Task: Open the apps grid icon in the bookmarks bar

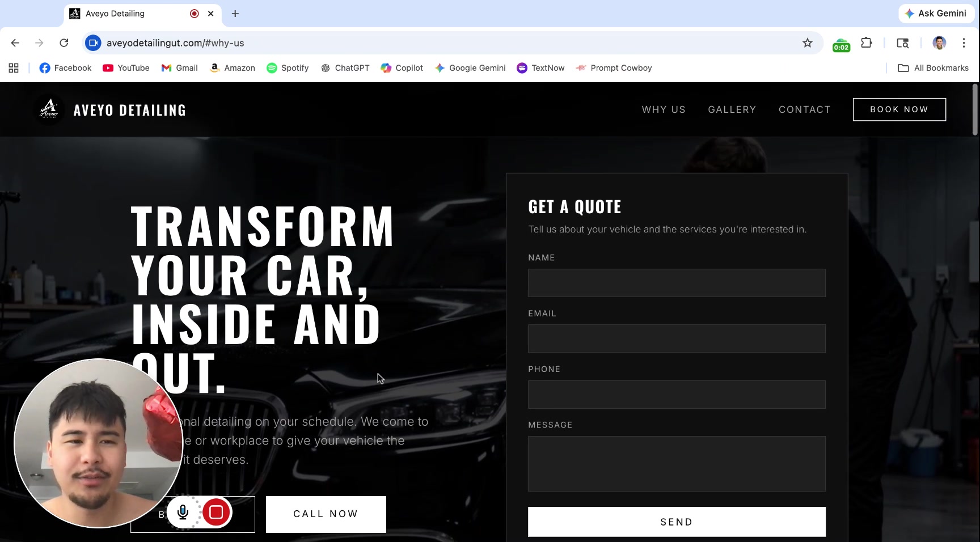Action: point(14,68)
